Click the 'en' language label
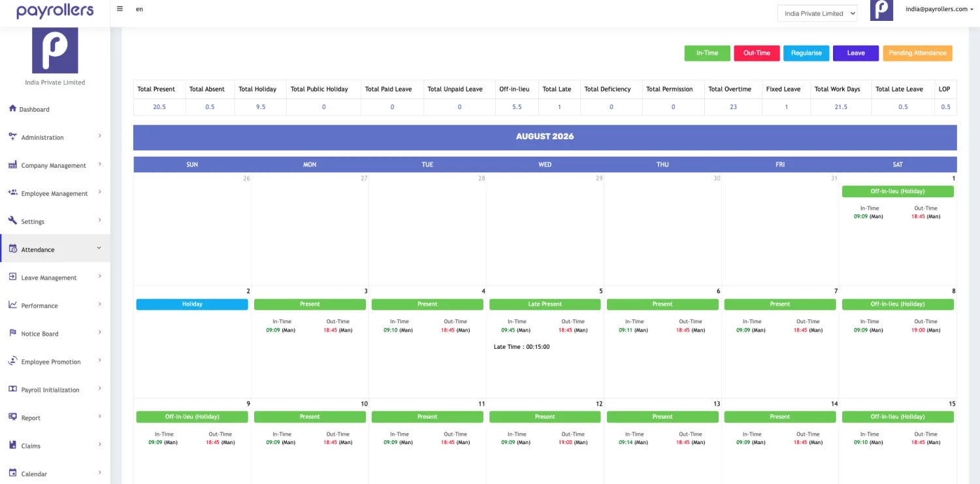Screen dimensions: 980x484 pyautogui.click(x=139, y=9)
